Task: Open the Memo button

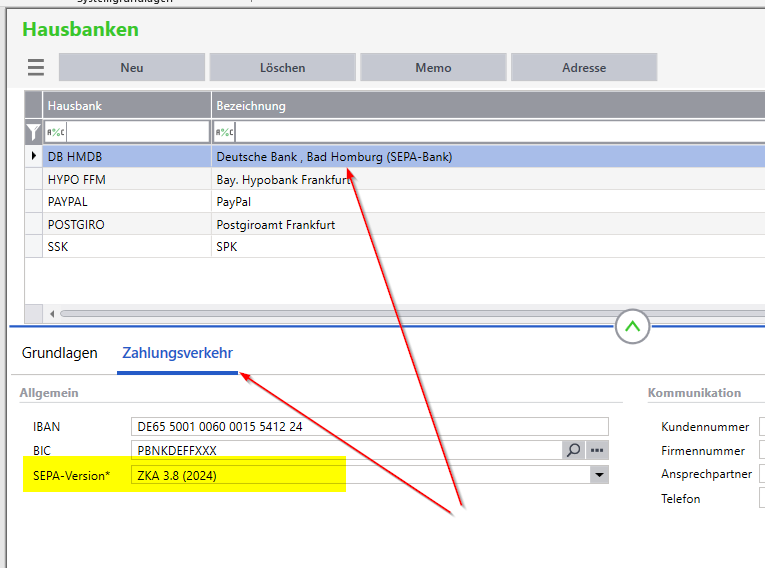Action: (433, 67)
